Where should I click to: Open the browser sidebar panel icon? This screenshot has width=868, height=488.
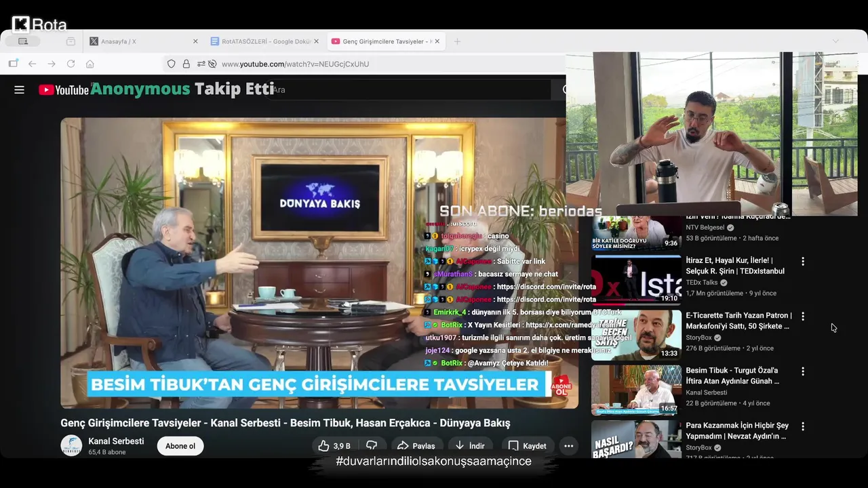point(13,64)
